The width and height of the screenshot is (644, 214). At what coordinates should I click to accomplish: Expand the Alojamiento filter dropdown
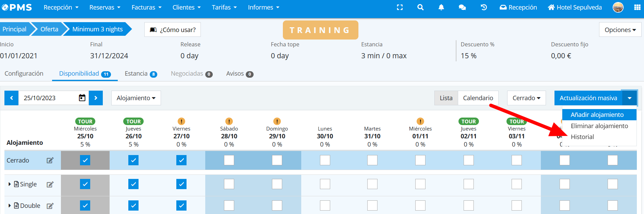(x=136, y=98)
